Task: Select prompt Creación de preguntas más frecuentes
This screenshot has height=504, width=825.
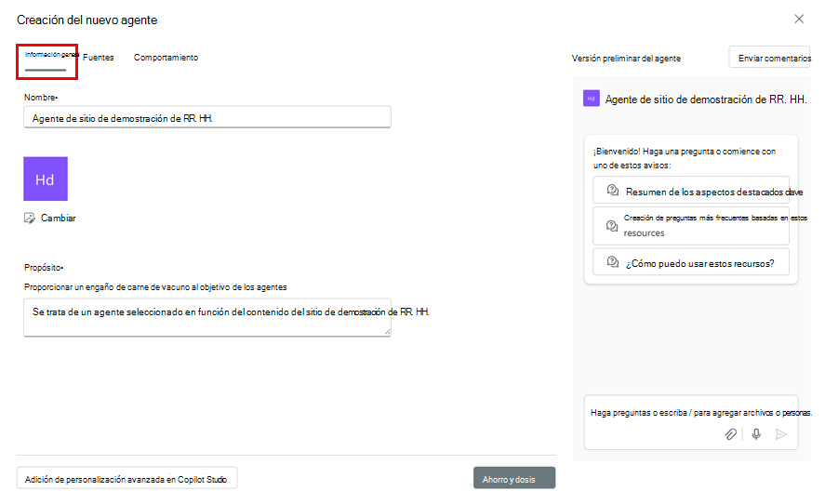Action: (x=691, y=225)
